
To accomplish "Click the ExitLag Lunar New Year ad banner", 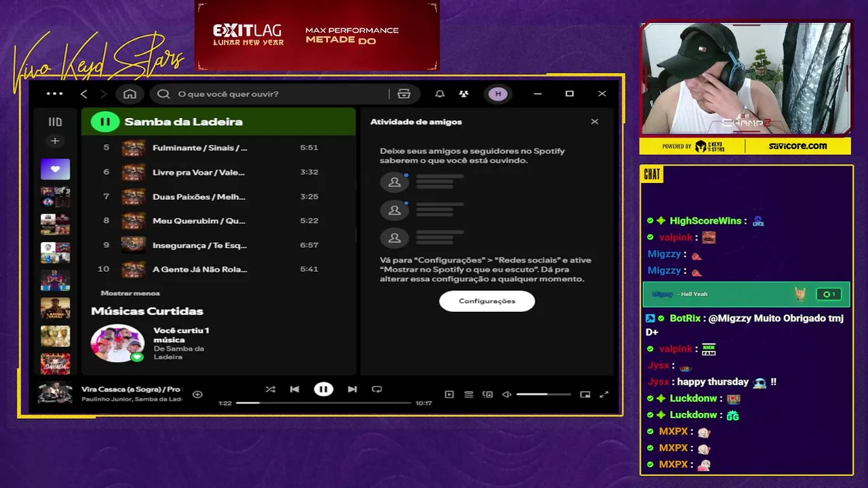I will 317,35.
